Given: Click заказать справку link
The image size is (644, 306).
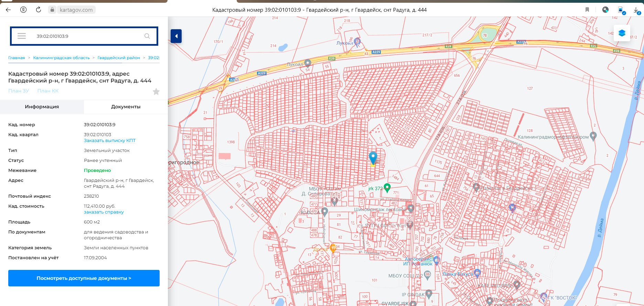Looking at the screenshot, I should 104,212.
